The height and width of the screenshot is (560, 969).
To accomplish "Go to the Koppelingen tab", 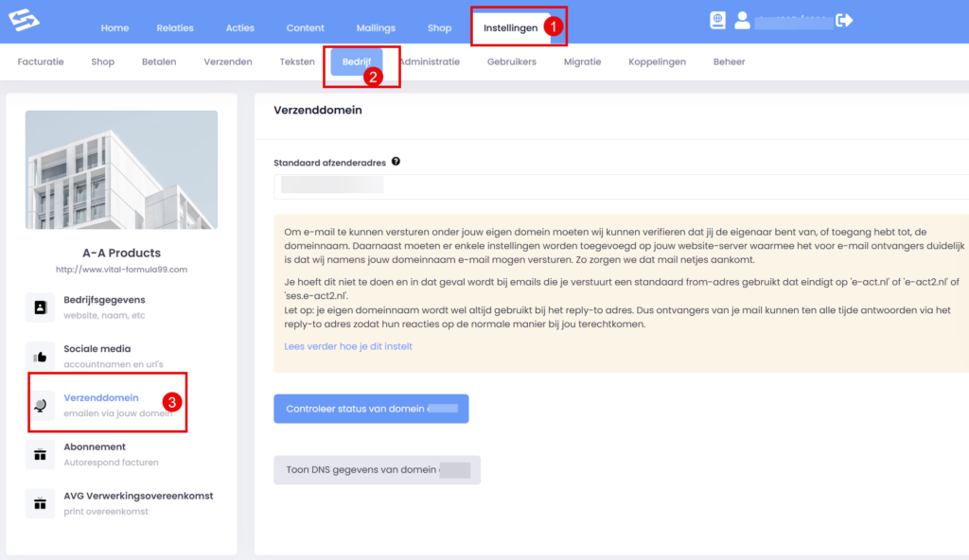I will (x=657, y=62).
